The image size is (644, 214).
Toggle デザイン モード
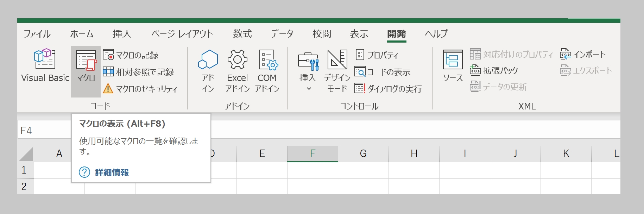pos(337,71)
